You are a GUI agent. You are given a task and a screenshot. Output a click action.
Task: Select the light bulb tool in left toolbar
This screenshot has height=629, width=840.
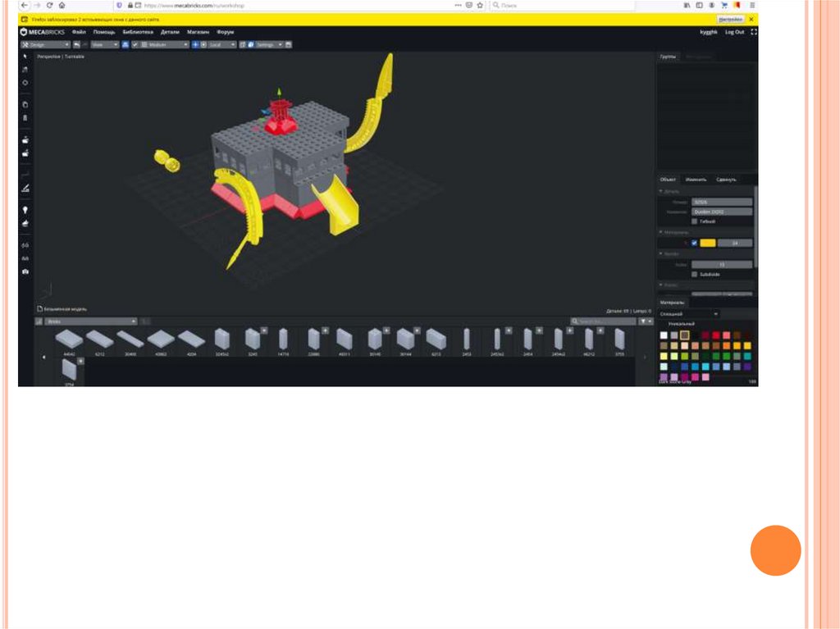(x=25, y=210)
